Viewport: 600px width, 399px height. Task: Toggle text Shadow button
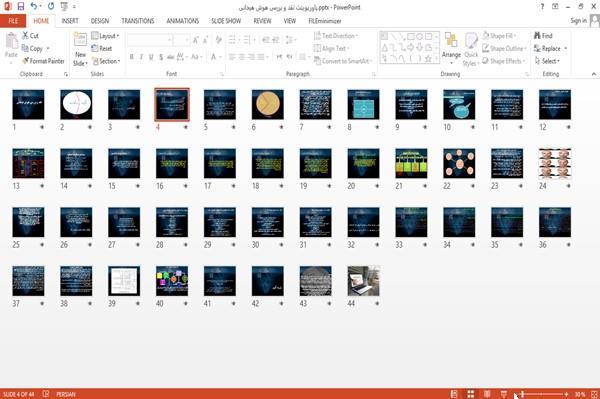(161, 57)
